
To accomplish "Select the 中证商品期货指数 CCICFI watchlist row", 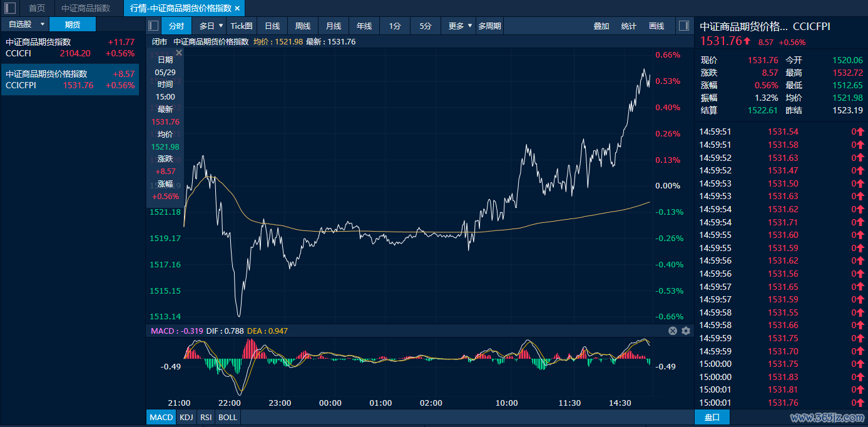I will click(70, 48).
